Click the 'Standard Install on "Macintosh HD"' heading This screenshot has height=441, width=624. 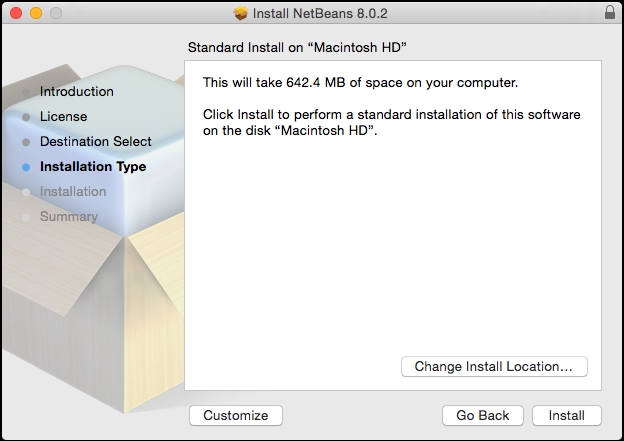pyautogui.click(x=297, y=47)
